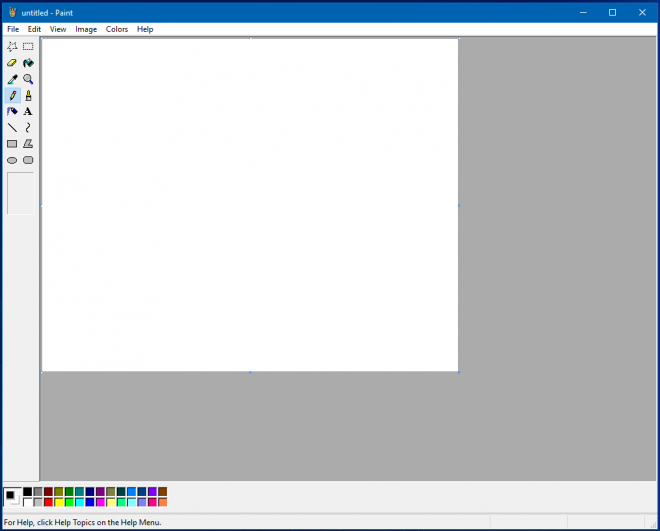Choose the Eraser tool
Image resolution: width=660 pixels, height=531 pixels.
(12, 63)
